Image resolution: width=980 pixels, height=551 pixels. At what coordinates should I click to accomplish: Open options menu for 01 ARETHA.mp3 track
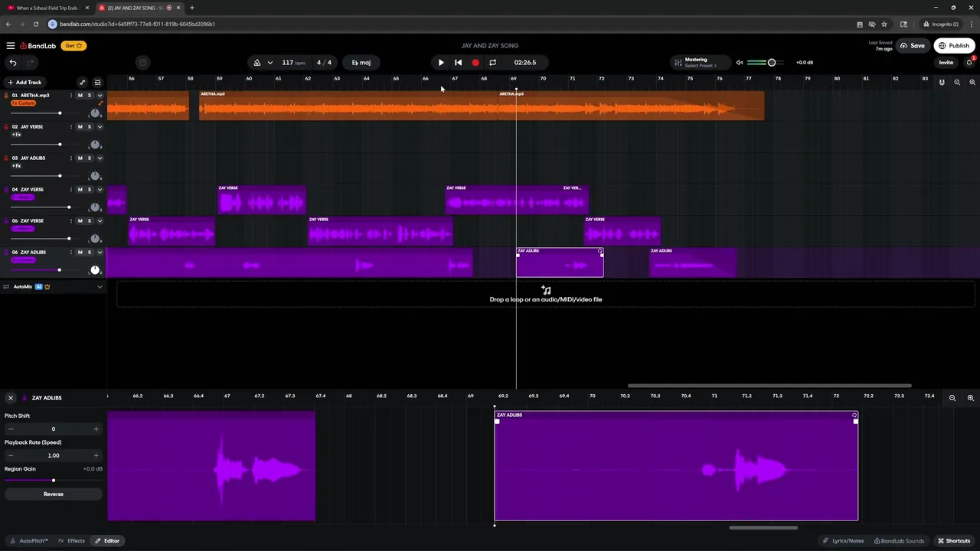(71, 96)
